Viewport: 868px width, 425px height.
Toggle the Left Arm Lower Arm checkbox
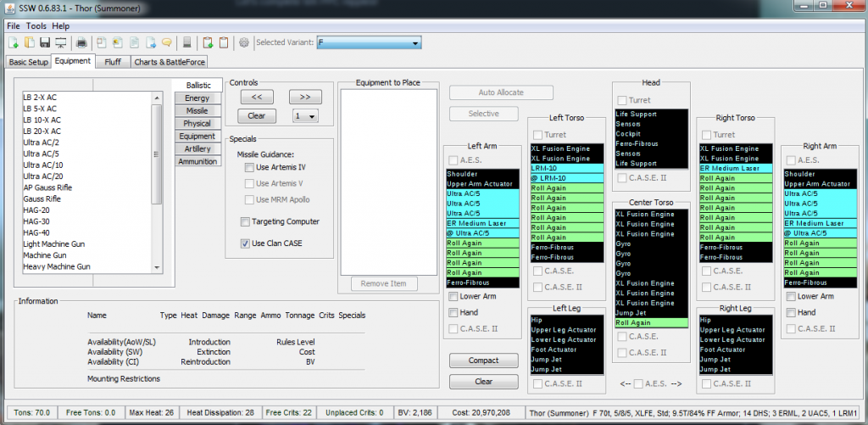pos(453,296)
